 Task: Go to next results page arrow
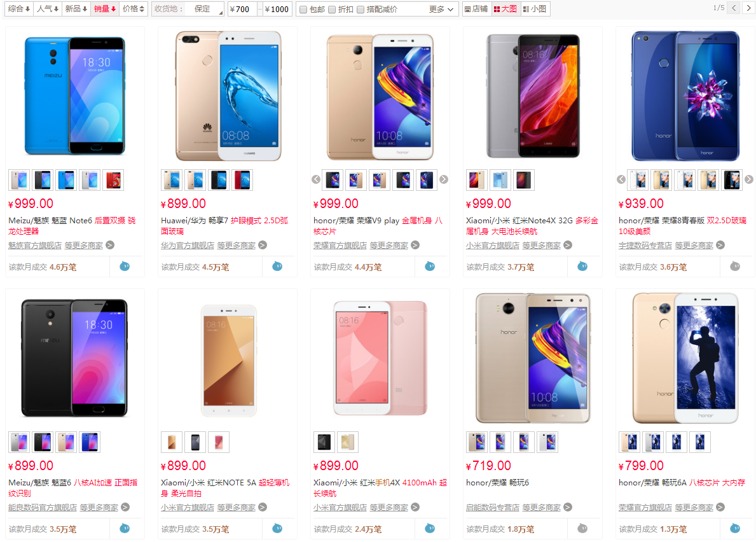click(x=748, y=8)
